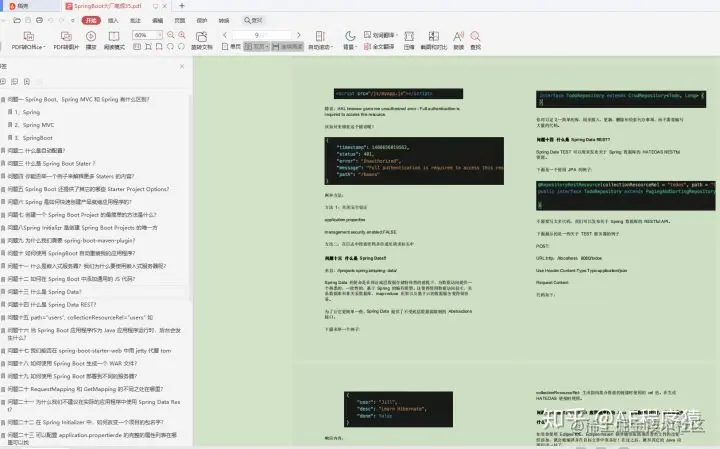
Task: Click the search box in menu bar
Action: point(253,20)
